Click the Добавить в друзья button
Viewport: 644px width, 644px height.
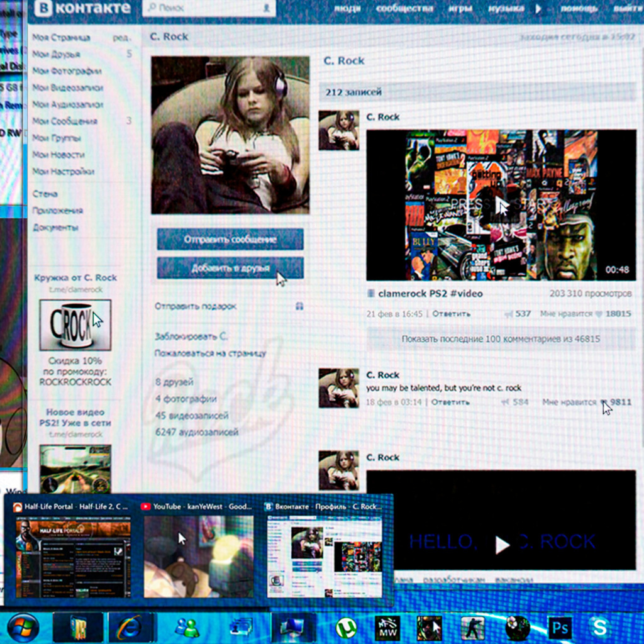[x=230, y=268]
